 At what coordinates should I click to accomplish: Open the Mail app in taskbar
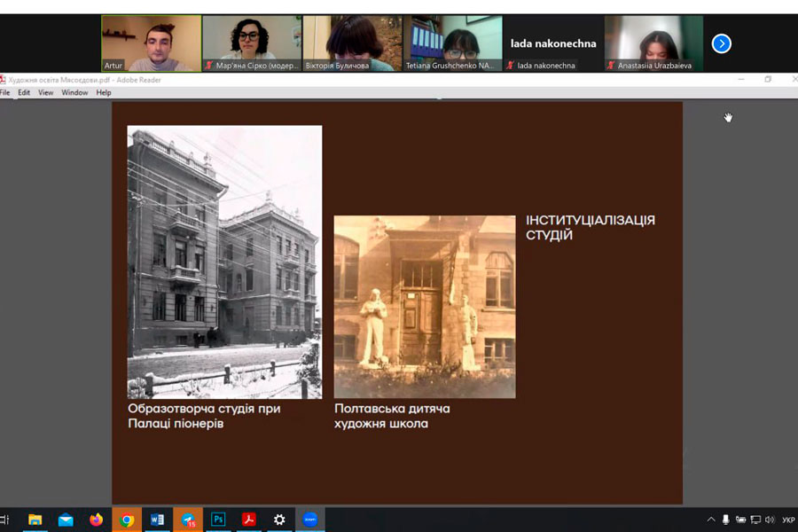click(x=66, y=520)
